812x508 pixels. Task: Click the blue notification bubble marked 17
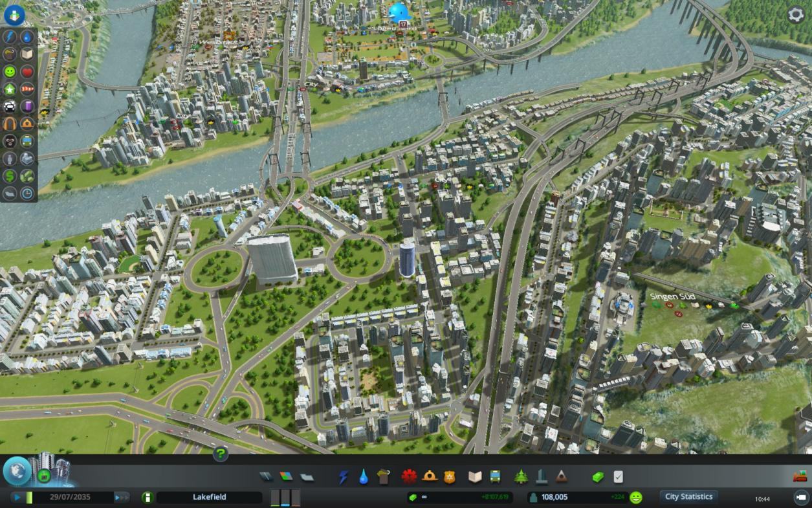(x=400, y=14)
